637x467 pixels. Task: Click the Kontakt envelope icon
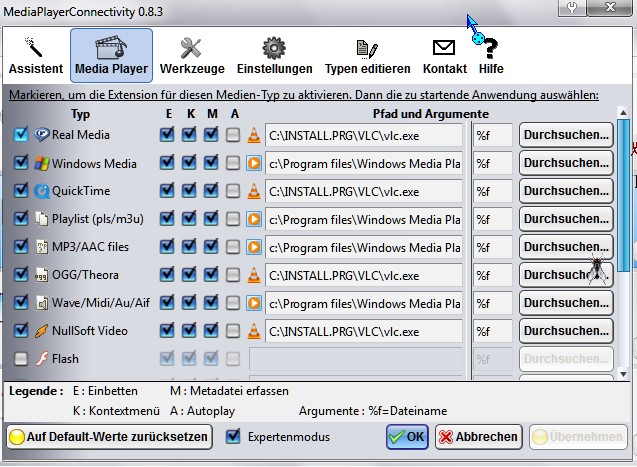click(x=444, y=56)
